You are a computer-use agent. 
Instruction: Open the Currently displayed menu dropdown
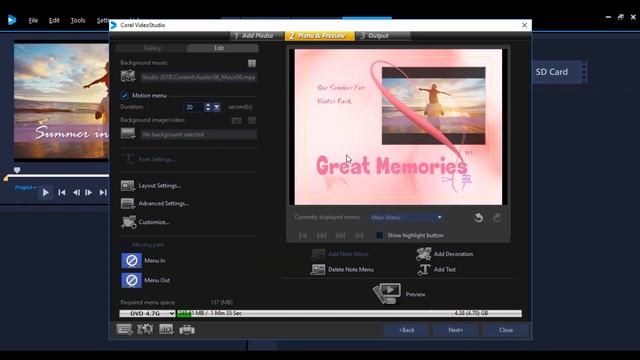(407, 218)
